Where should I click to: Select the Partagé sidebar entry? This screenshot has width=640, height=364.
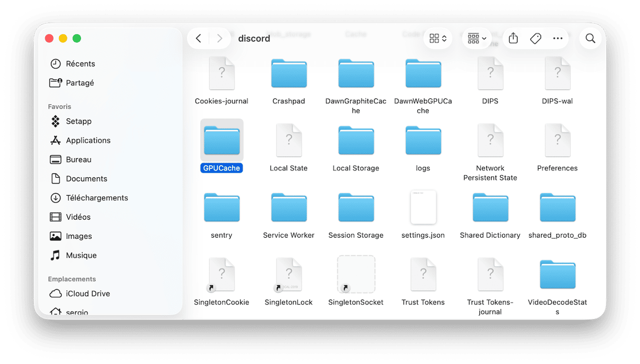[79, 83]
